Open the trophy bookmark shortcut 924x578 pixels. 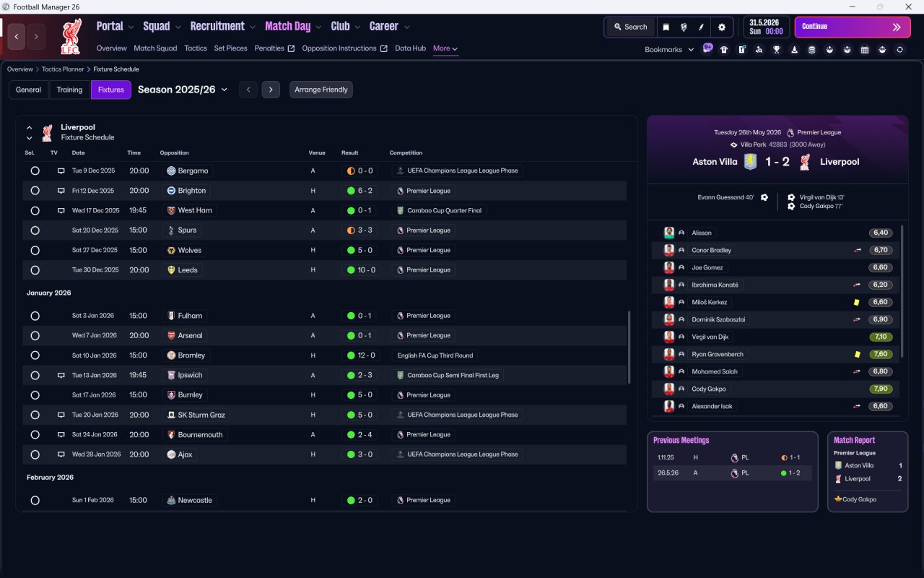pyautogui.click(x=777, y=50)
